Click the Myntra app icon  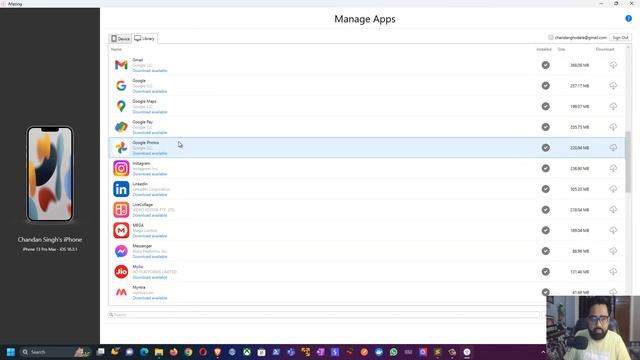coord(121,292)
